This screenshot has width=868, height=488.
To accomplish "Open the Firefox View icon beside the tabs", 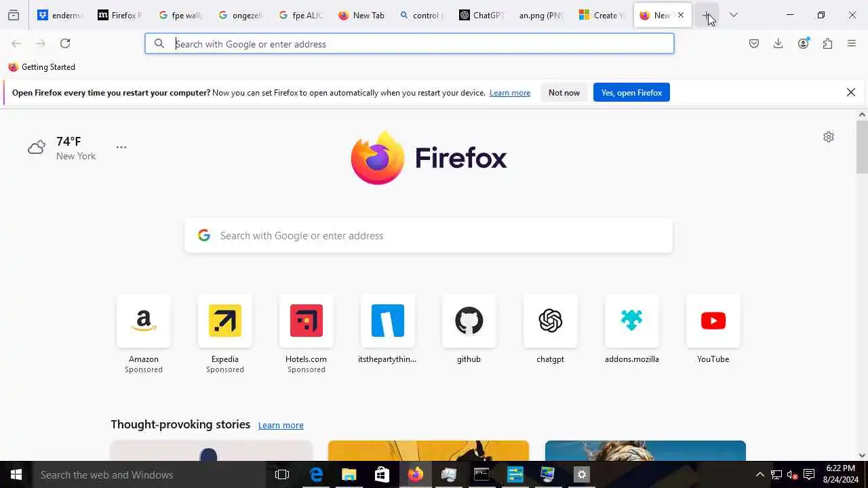I will click(x=14, y=15).
